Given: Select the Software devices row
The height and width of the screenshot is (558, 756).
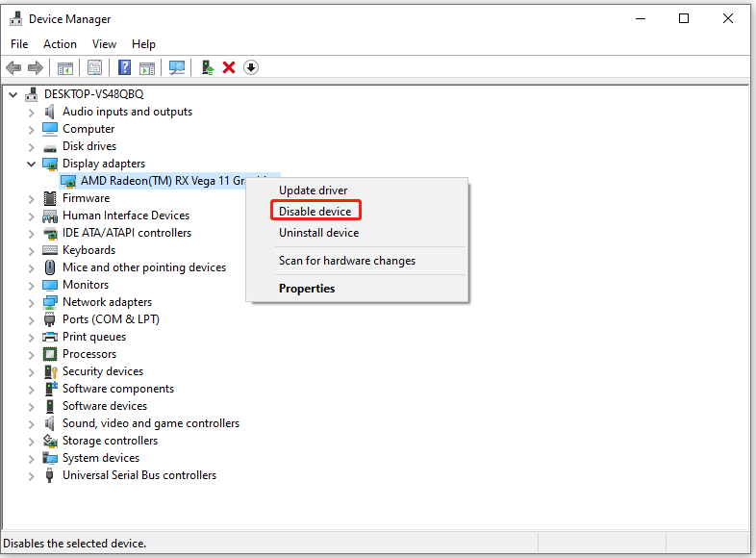Looking at the screenshot, I should coord(105,406).
